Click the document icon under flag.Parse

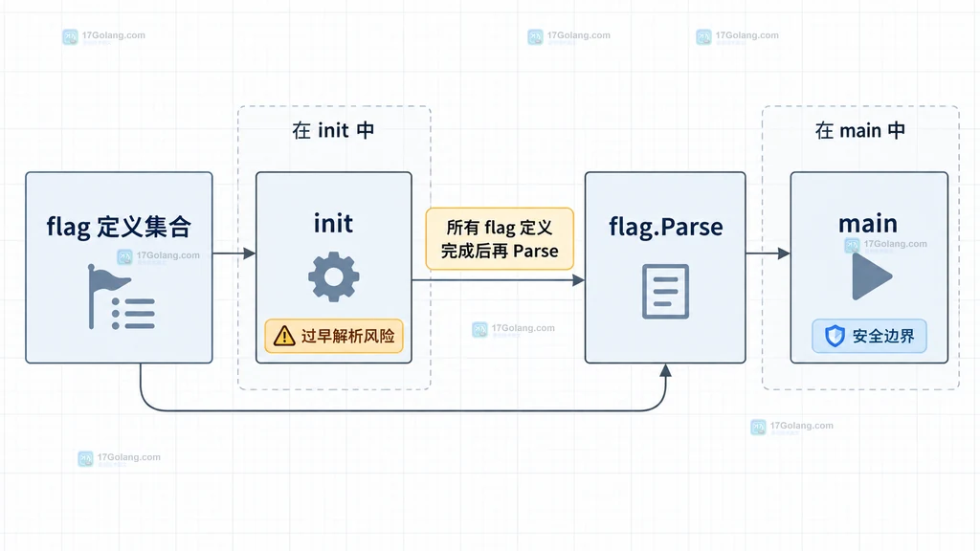point(666,292)
